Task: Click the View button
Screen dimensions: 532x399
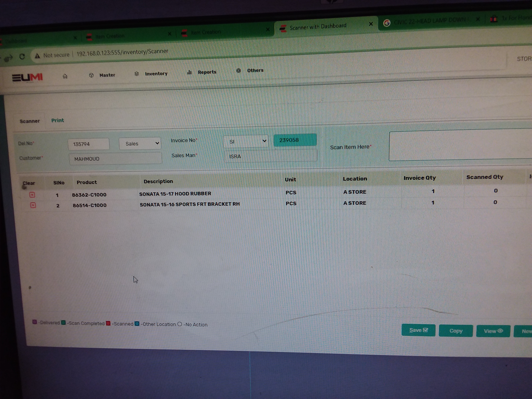Action: (x=493, y=331)
